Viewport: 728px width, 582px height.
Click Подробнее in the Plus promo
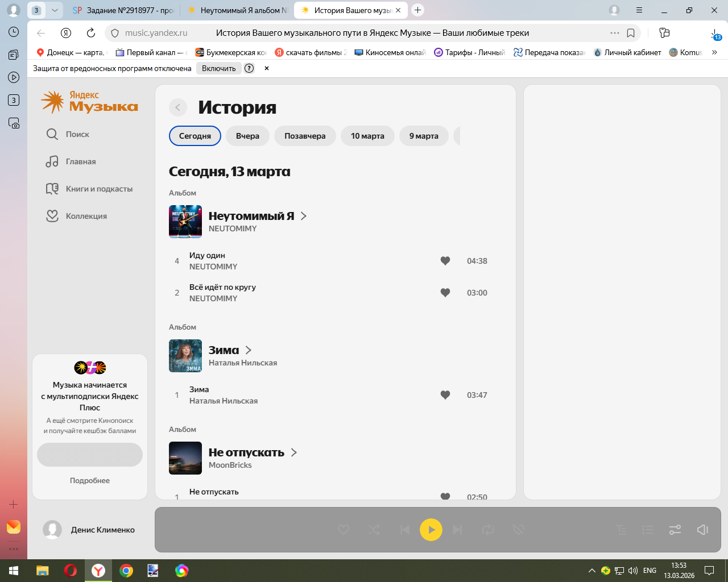90,480
